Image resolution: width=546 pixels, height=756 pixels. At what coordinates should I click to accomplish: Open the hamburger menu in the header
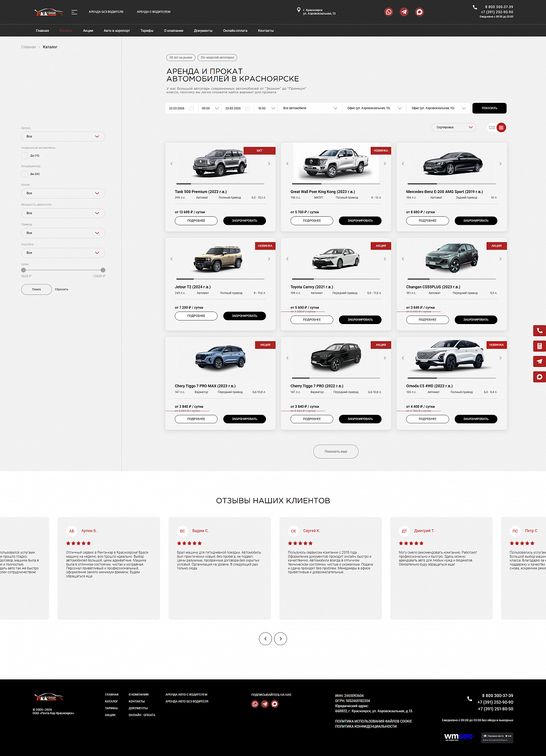pos(74,12)
